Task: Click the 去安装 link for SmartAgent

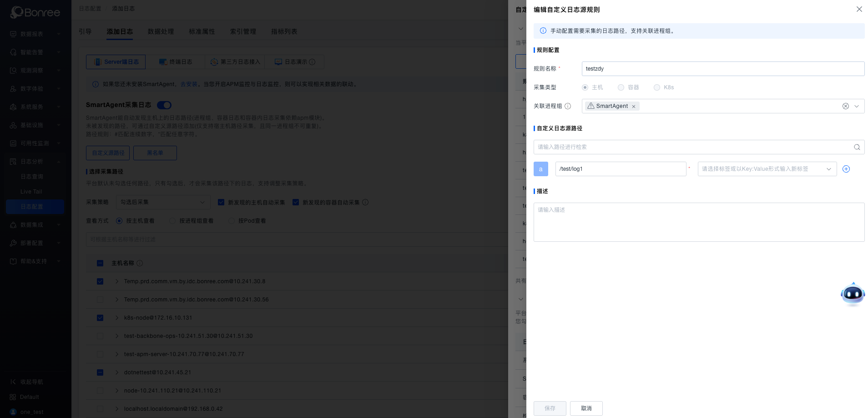Action: click(189, 84)
